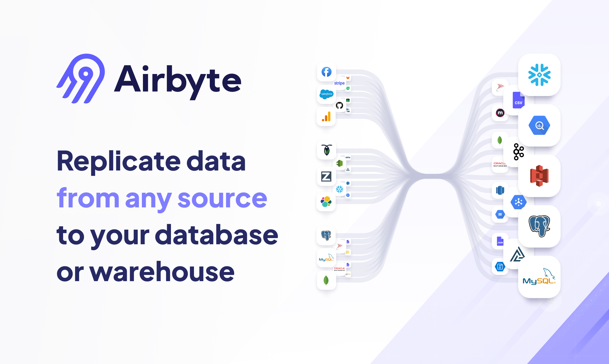
Task: Click the Amazon Redshift destination logo
Action: click(x=539, y=176)
